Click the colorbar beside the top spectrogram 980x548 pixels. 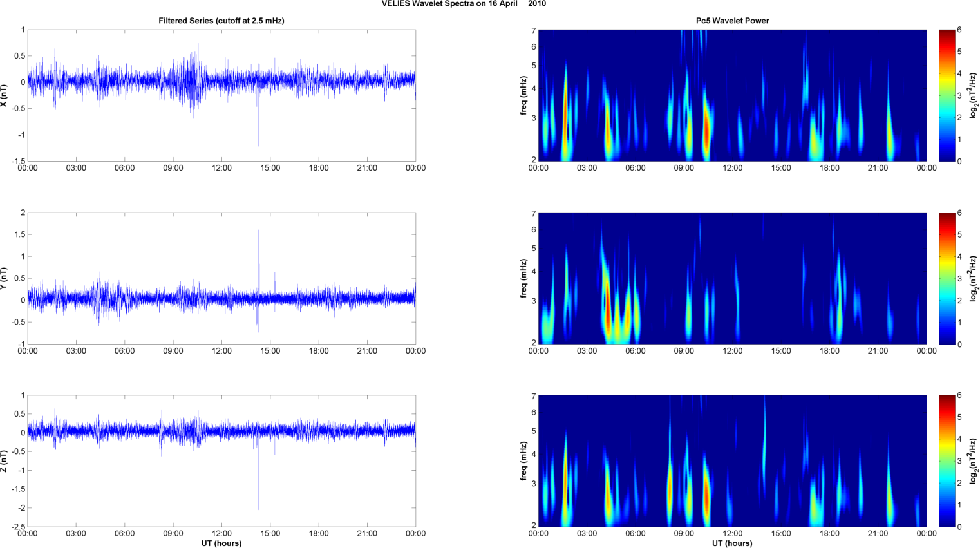tap(947, 95)
